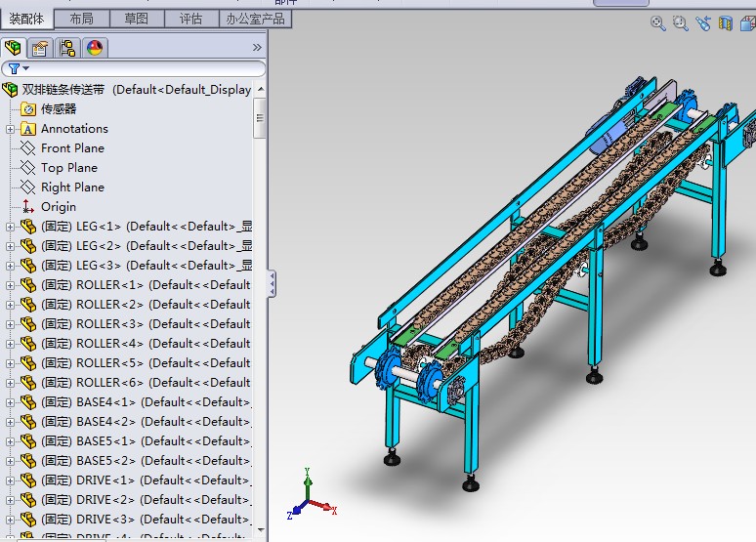
Task: Click the Section View icon
Action: (x=725, y=22)
